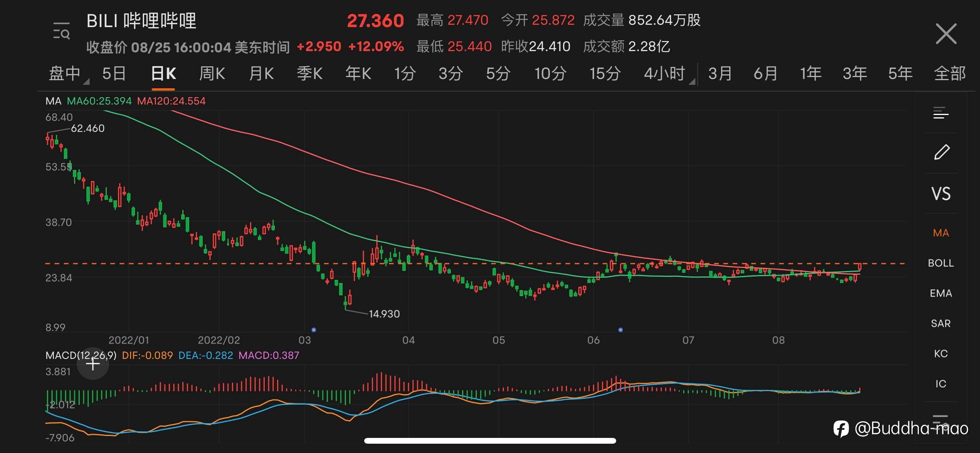Image resolution: width=980 pixels, height=453 pixels.
Task: Open the chart settings lines icon
Action: (x=941, y=113)
